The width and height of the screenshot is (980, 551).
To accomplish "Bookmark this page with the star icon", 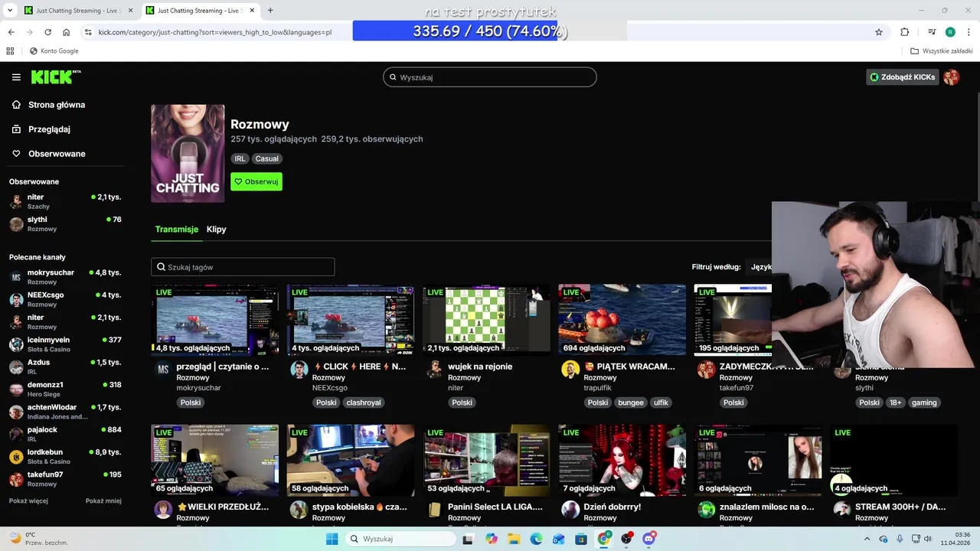I will 879,32.
